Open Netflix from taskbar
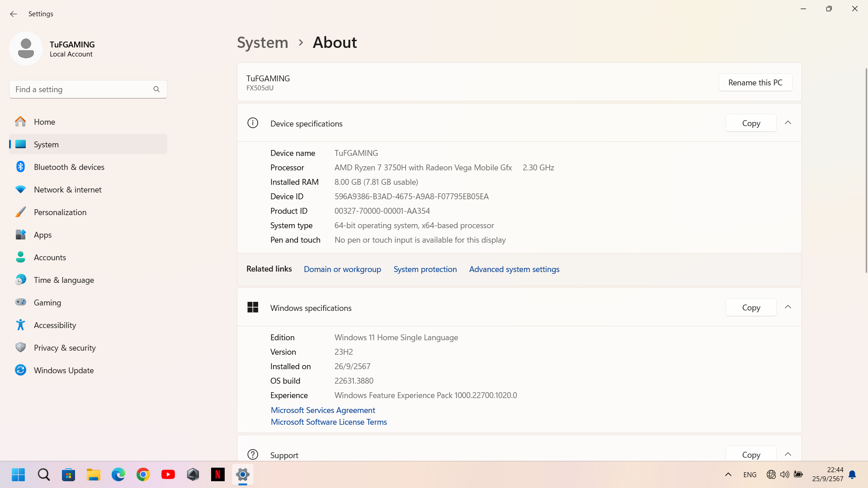 (x=218, y=474)
